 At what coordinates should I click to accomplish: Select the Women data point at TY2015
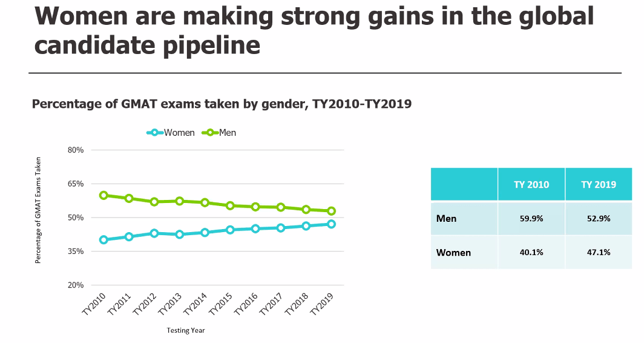230,230
